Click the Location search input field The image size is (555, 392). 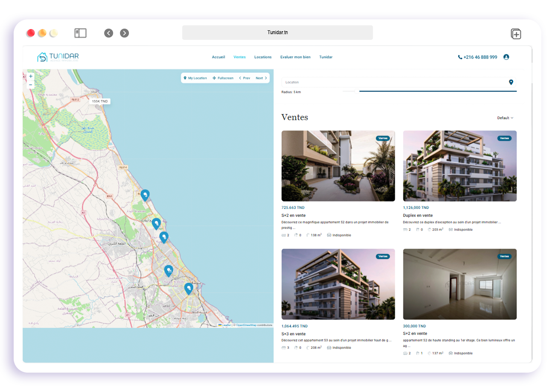(x=393, y=82)
